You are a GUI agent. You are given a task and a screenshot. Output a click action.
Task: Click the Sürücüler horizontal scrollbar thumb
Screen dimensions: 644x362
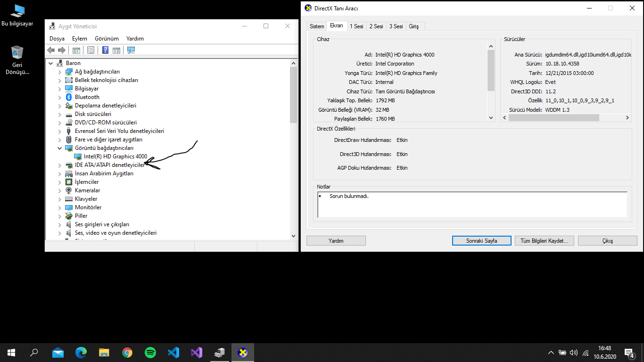pyautogui.click(x=554, y=118)
